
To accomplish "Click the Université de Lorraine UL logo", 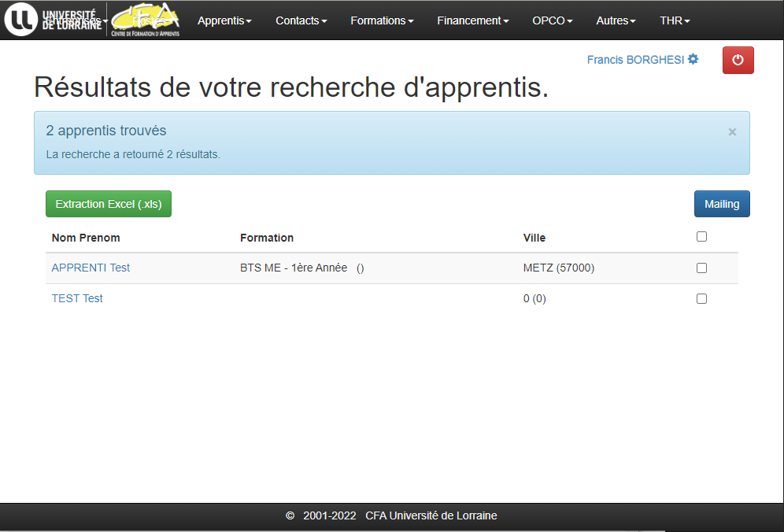I will [x=20, y=20].
